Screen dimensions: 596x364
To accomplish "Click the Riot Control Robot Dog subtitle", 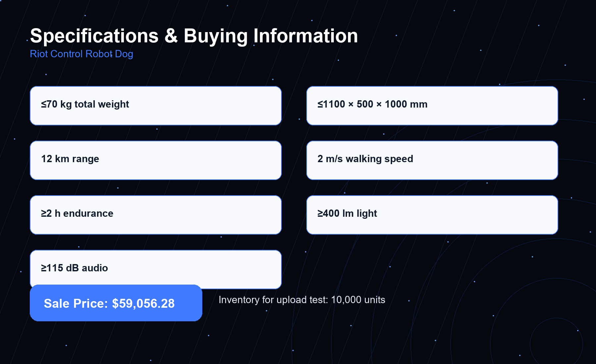I will pyautogui.click(x=81, y=54).
